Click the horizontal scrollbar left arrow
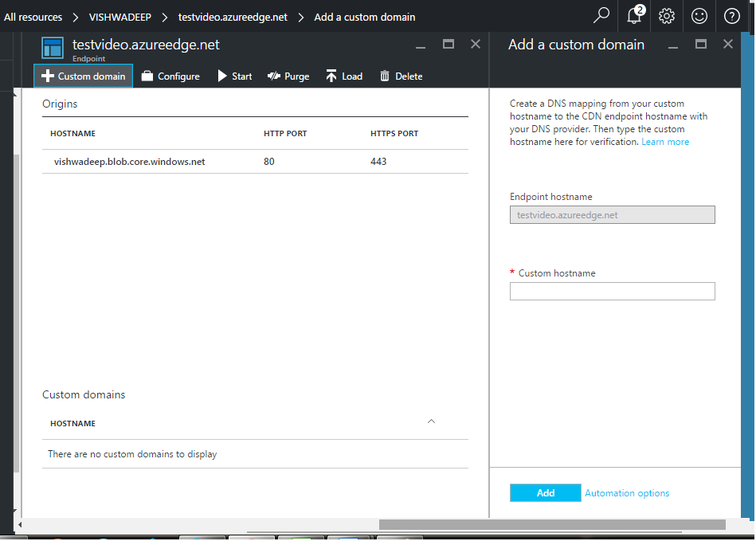Screen dimensions: 756x541 pos(20,524)
